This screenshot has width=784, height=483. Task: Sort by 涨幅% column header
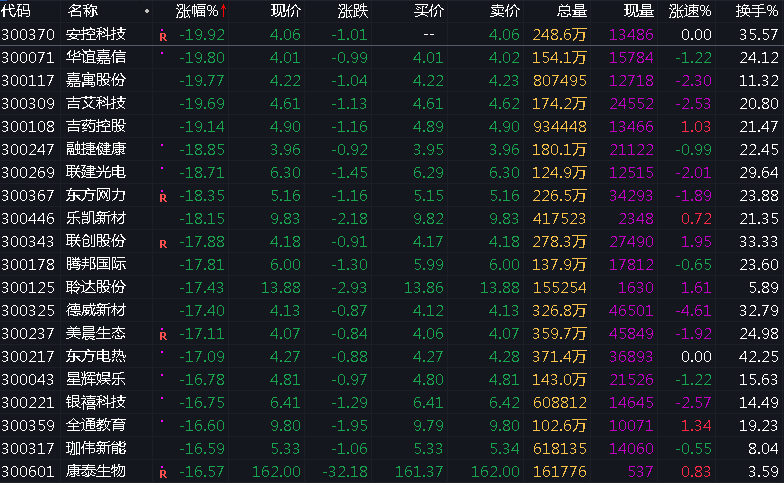point(197,10)
